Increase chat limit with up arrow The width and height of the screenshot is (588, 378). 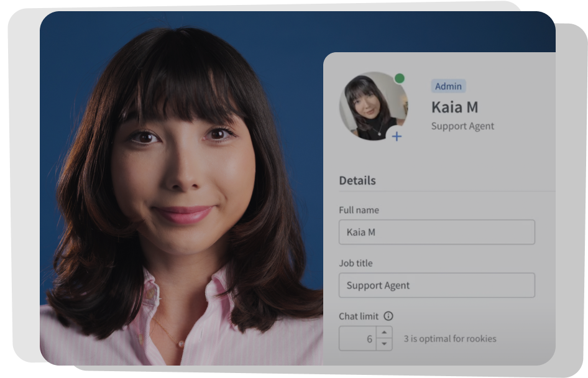click(384, 333)
